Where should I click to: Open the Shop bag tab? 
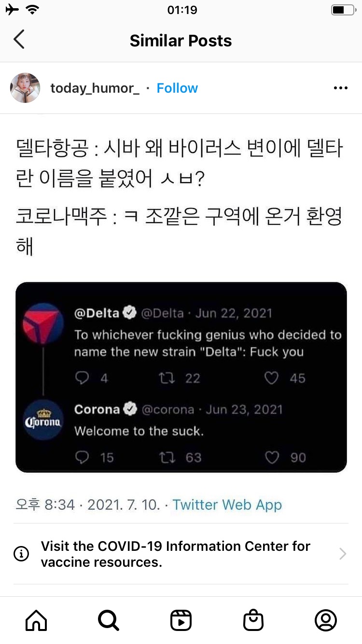coord(253,620)
